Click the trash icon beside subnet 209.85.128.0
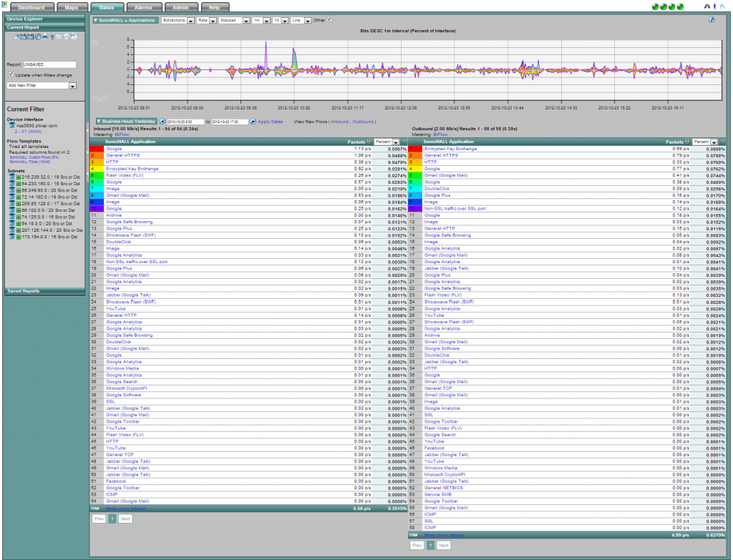Viewport: 733px width, 560px height. click(x=12, y=204)
